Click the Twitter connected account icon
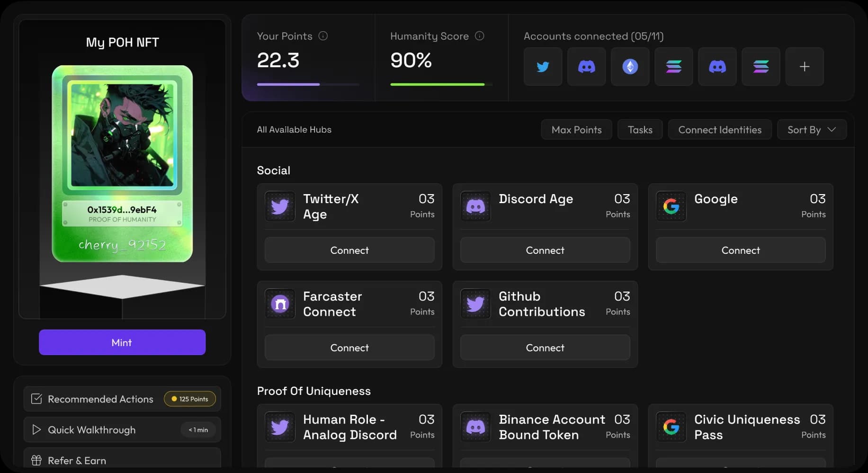 (x=543, y=67)
